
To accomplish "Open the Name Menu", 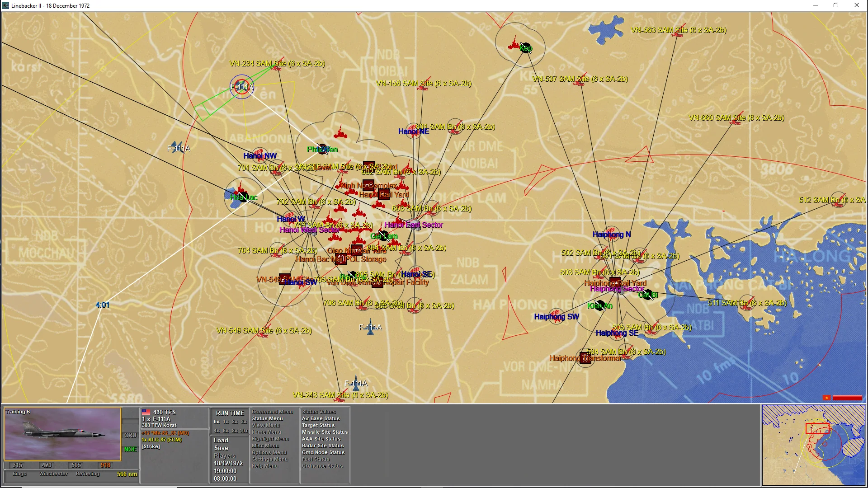I will click(x=266, y=432).
